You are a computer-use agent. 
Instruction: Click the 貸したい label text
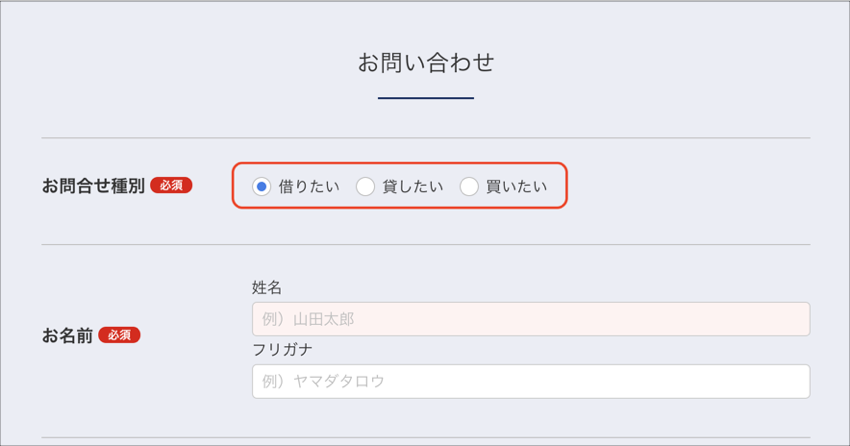point(413,186)
